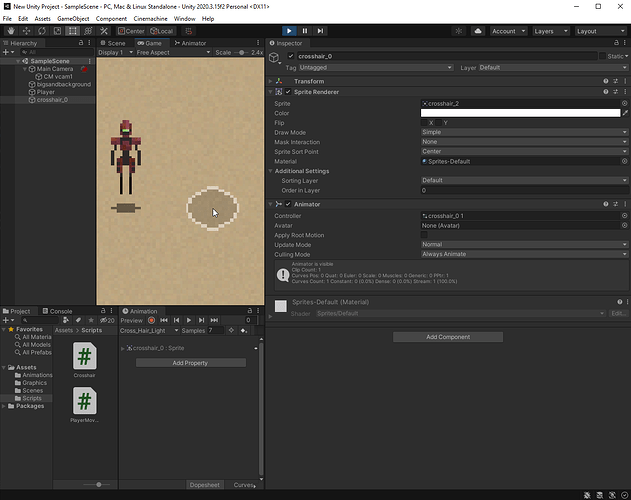
Task: Select the Hand tool in the toolbar
Action: pyautogui.click(x=9, y=31)
